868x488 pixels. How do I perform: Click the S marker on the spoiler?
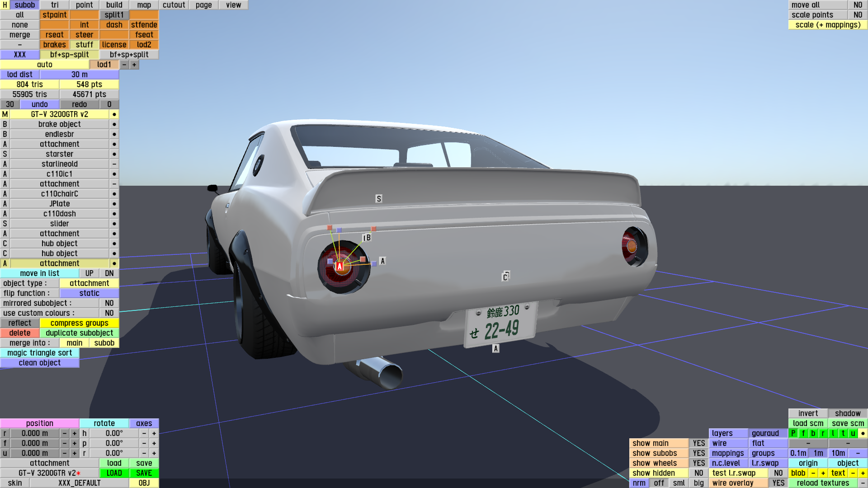(x=379, y=199)
